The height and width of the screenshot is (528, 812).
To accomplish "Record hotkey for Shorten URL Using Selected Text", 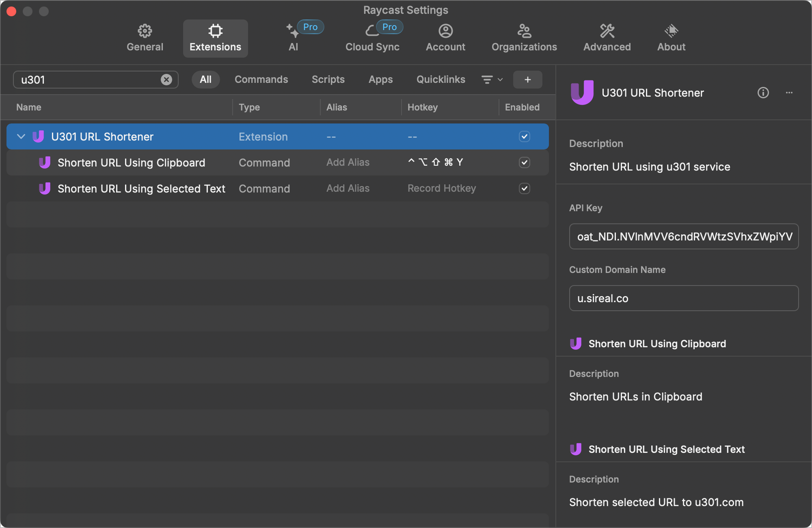I will tap(442, 188).
